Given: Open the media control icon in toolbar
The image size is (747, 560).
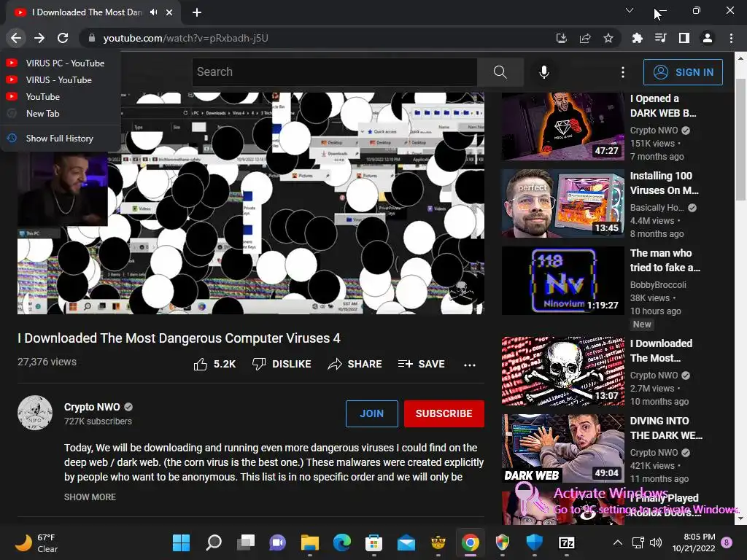Looking at the screenshot, I should (660, 38).
